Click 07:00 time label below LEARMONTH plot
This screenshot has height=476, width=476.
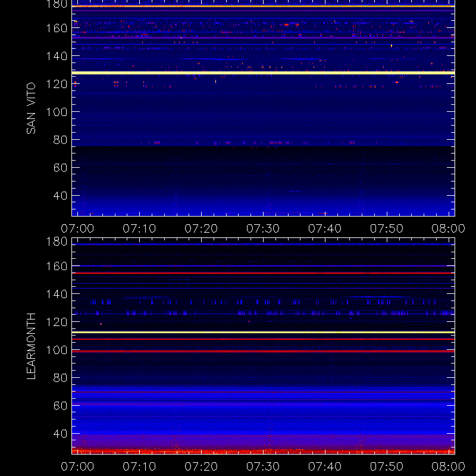click(x=77, y=466)
